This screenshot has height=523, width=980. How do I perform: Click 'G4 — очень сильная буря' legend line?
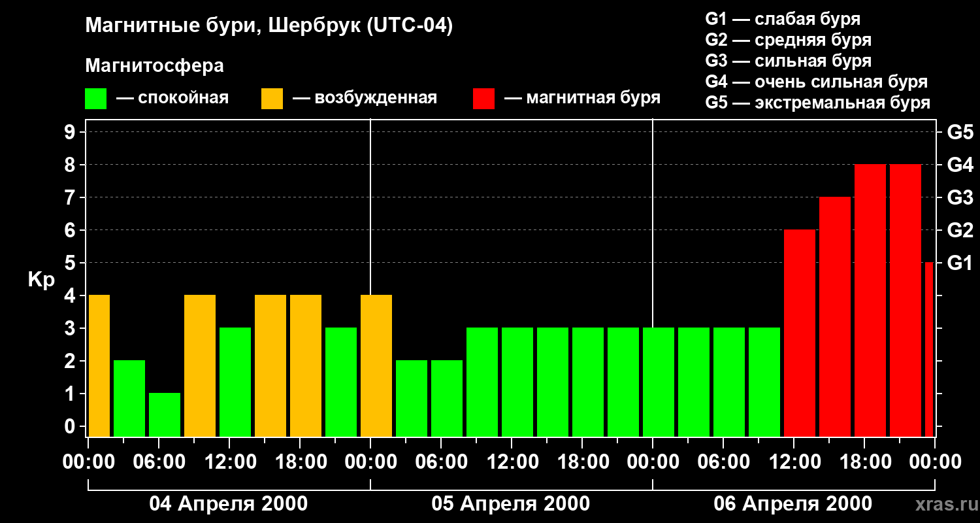(x=817, y=82)
